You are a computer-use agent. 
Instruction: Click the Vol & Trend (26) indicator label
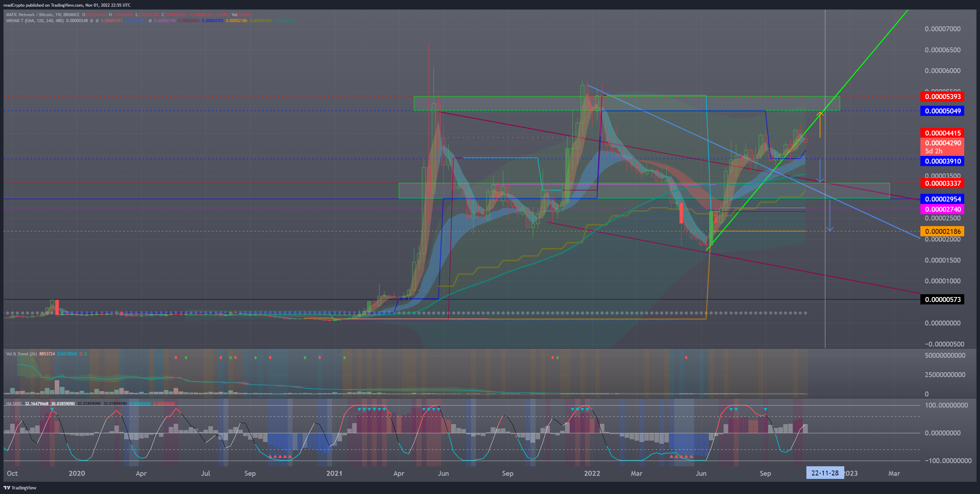(21, 354)
